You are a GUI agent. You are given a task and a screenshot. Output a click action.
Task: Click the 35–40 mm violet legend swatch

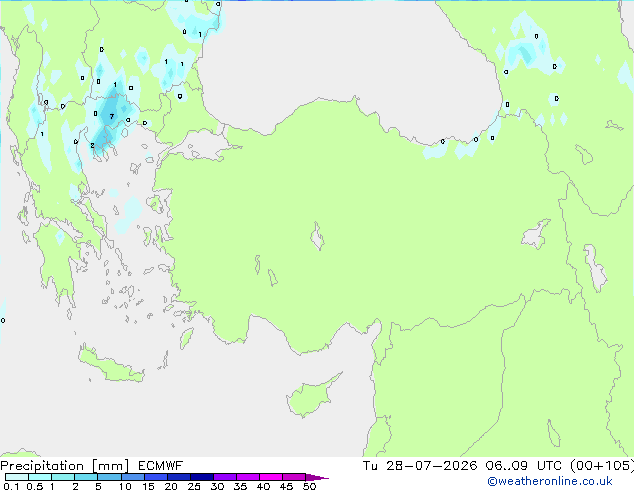[x=248, y=477]
